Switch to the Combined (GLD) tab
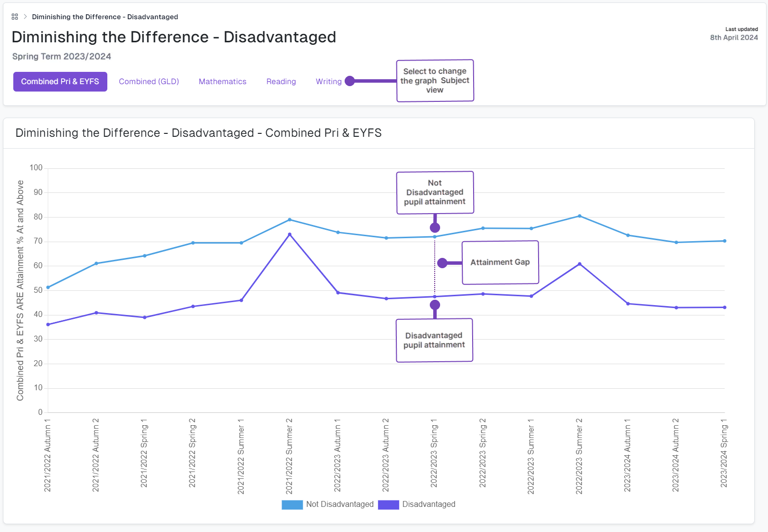The height and width of the screenshot is (532, 768). pos(149,82)
